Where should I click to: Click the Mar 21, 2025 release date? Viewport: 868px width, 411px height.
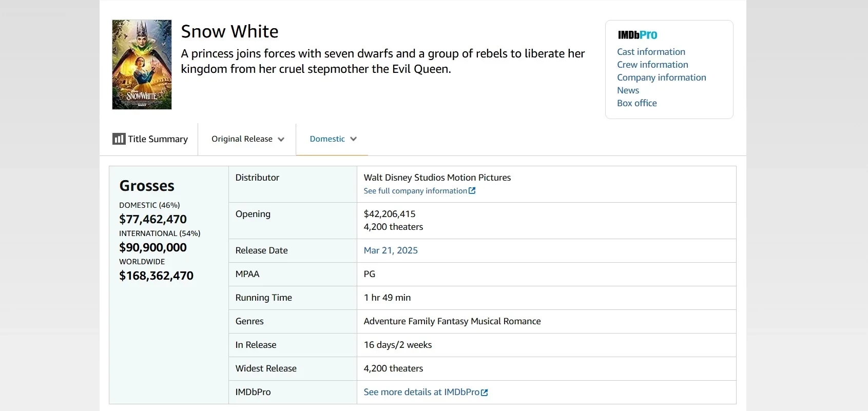tap(391, 250)
